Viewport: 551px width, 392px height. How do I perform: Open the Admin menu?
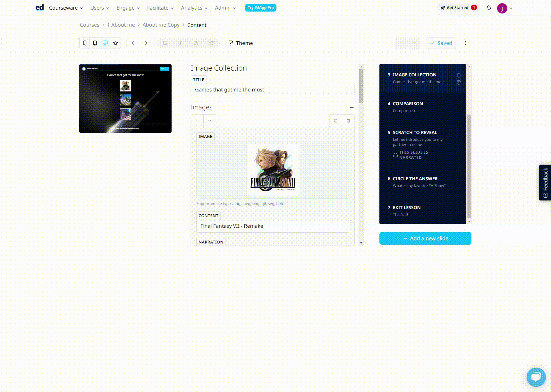pos(225,8)
